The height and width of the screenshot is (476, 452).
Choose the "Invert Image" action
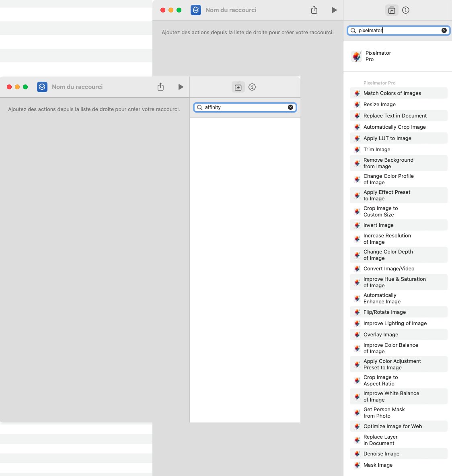click(399, 225)
